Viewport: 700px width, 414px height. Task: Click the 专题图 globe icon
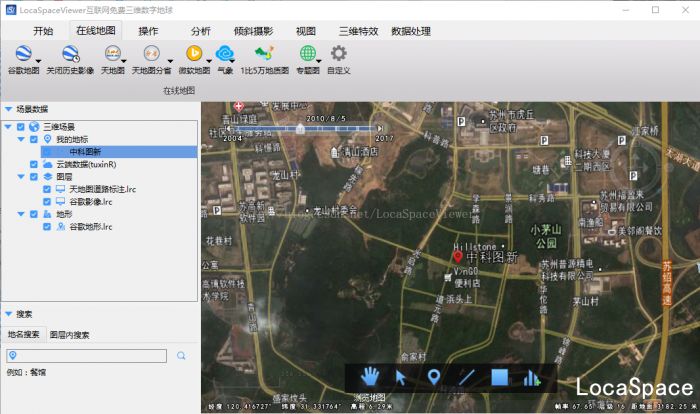click(x=308, y=53)
